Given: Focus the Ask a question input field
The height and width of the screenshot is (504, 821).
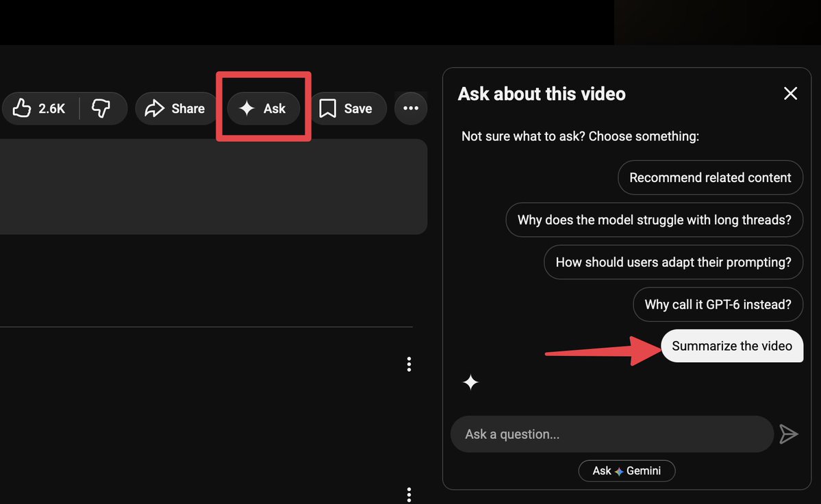Looking at the screenshot, I should pyautogui.click(x=612, y=434).
